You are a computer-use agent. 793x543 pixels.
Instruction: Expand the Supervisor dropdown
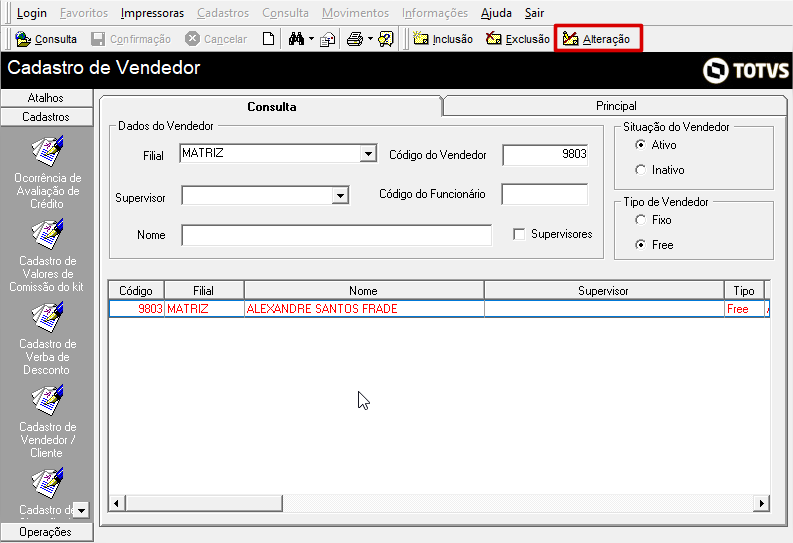(x=340, y=195)
